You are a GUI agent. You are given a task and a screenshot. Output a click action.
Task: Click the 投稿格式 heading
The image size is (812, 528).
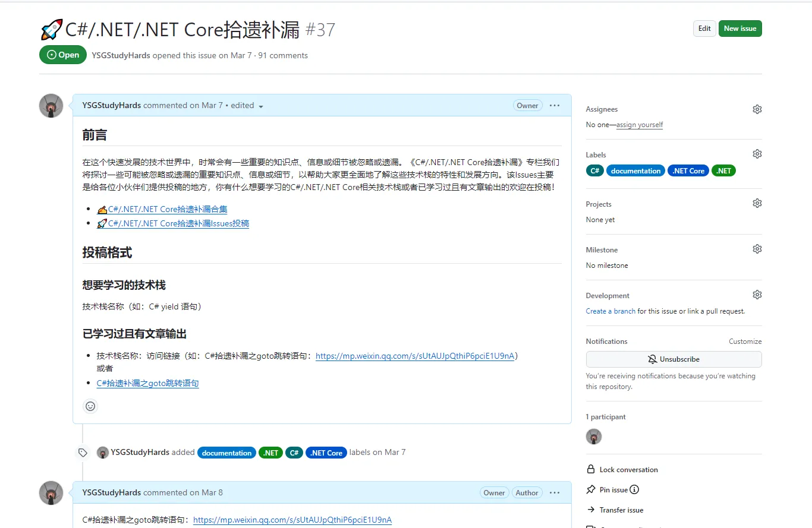(x=107, y=253)
